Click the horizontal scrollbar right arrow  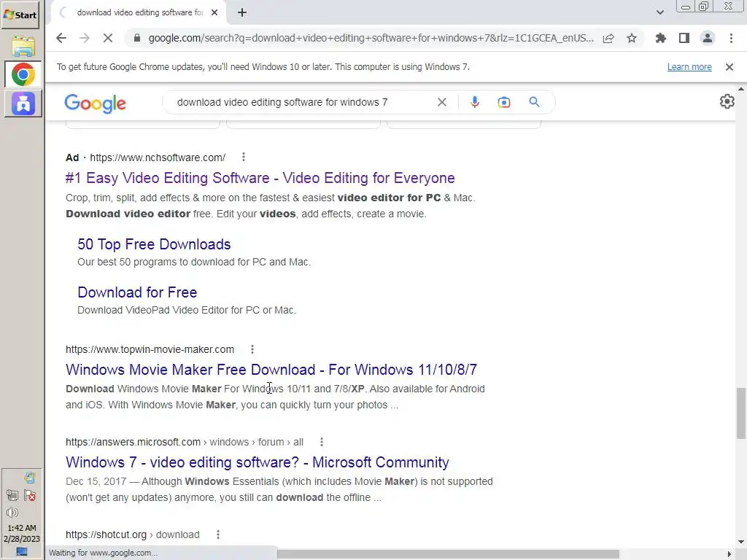(729, 554)
